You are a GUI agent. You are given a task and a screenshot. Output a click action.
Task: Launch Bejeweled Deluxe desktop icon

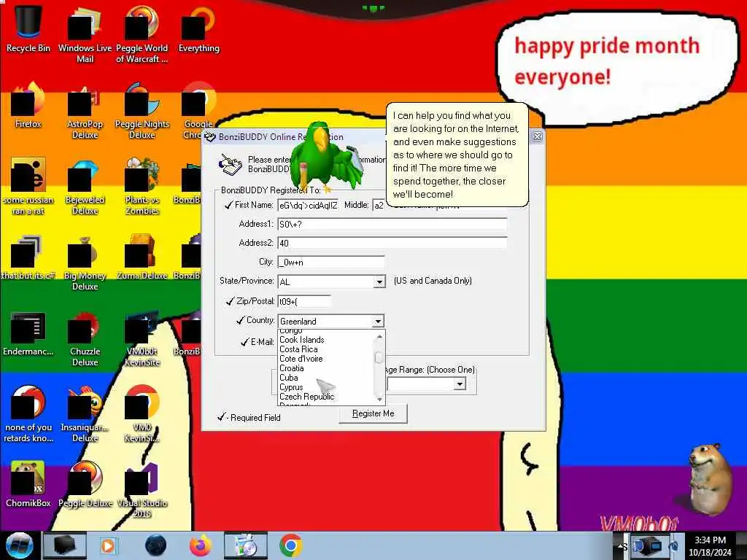point(85,186)
